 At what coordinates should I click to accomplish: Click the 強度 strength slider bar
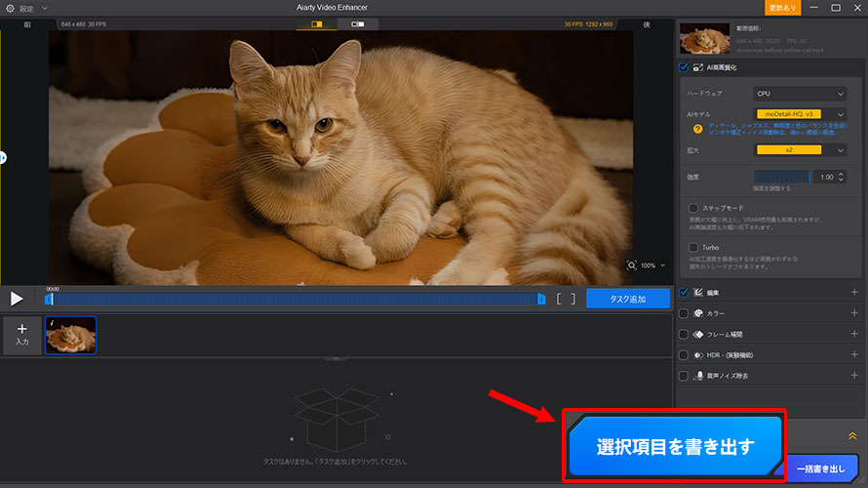tap(782, 178)
